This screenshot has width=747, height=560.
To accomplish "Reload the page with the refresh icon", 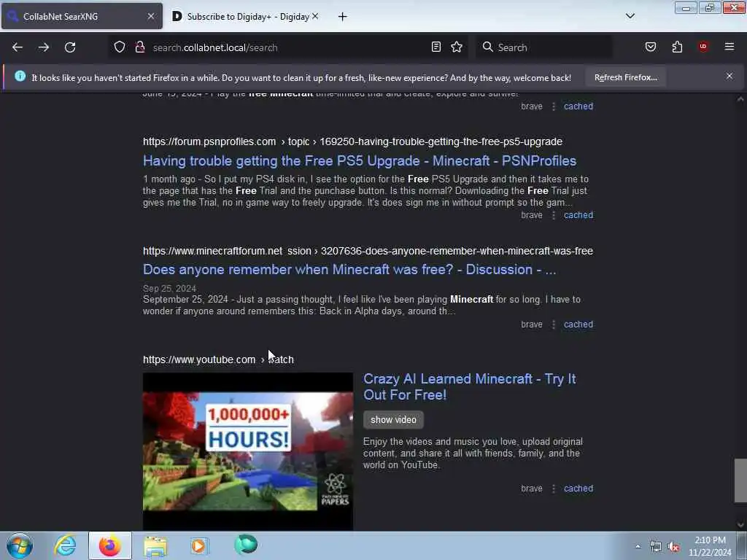I will (70, 47).
